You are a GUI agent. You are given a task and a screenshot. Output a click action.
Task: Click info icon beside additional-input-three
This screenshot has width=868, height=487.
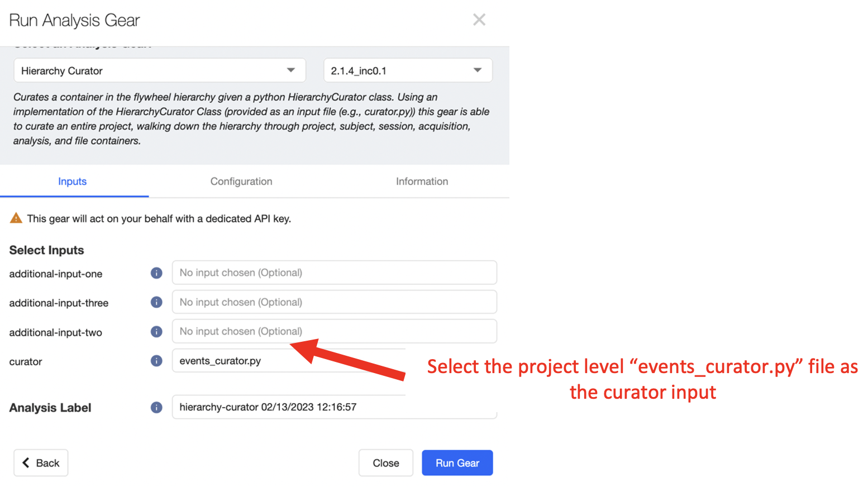[x=156, y=302]
